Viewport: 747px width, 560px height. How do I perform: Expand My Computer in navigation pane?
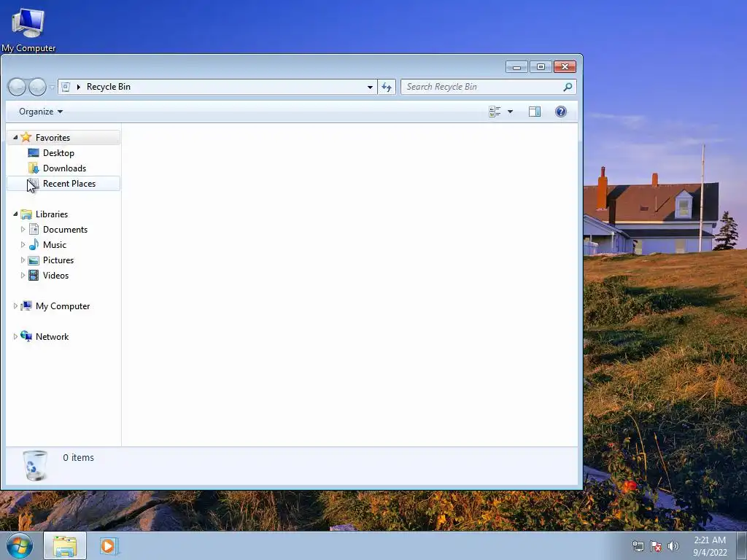(15, 306)
